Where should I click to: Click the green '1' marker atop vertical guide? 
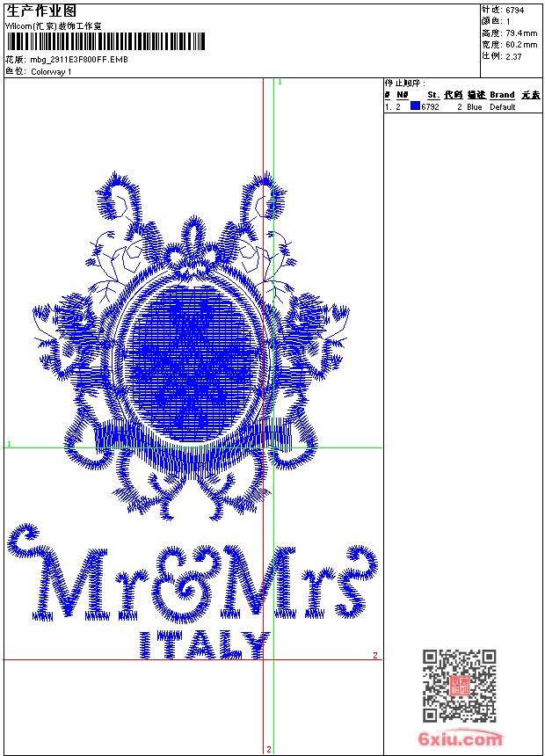coord(280,83)
